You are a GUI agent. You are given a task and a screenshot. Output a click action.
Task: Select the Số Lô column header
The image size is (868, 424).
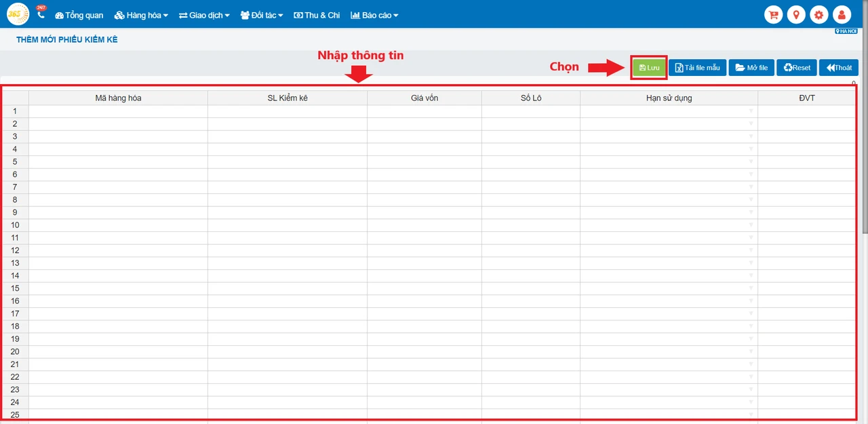531,98
